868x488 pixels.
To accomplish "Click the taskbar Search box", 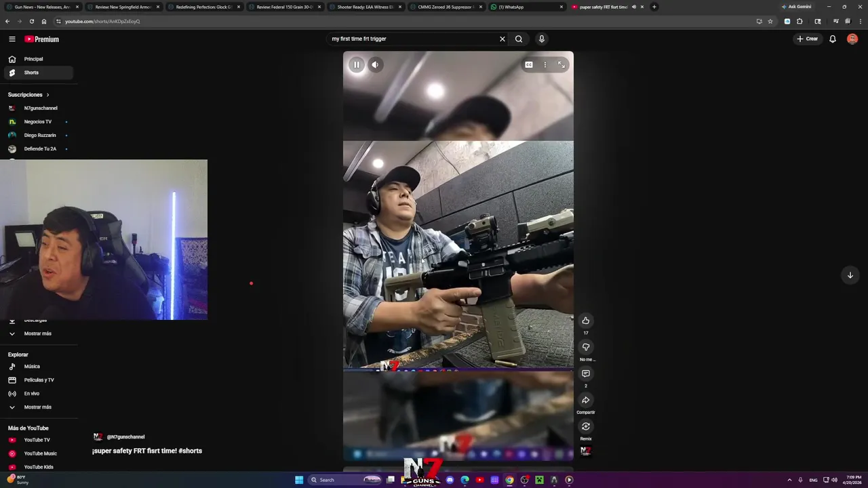I will pos(346,480).
